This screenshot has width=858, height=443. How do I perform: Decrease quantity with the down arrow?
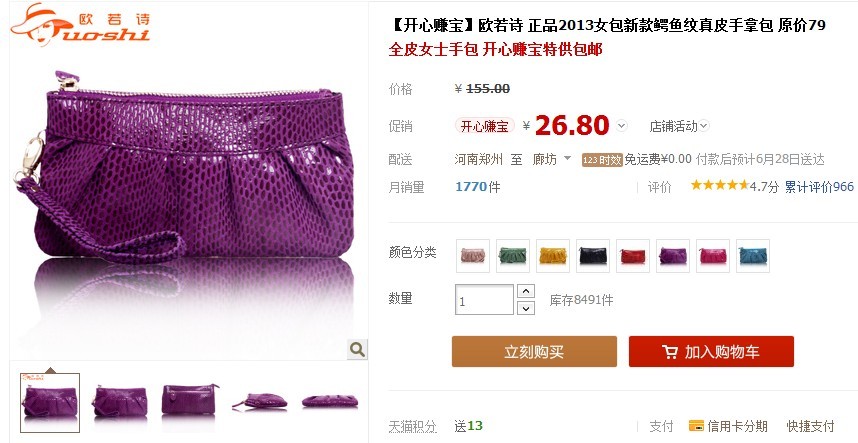(526, 308)
